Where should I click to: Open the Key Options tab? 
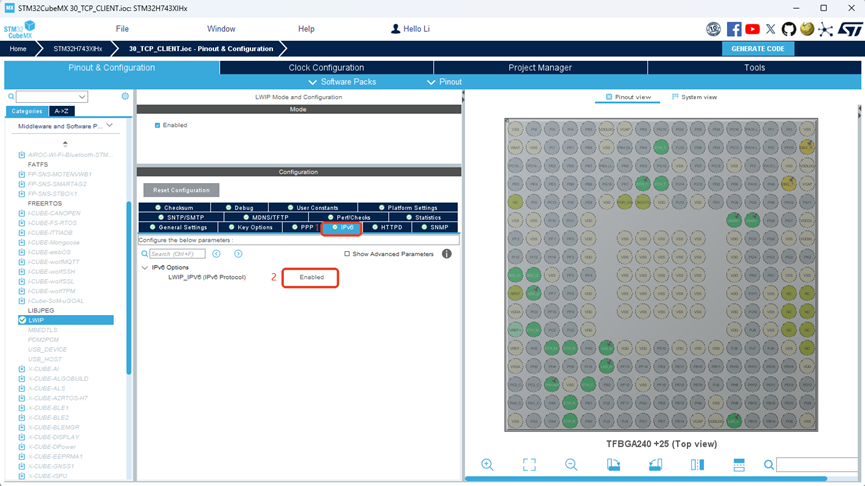tap(250, 227)
